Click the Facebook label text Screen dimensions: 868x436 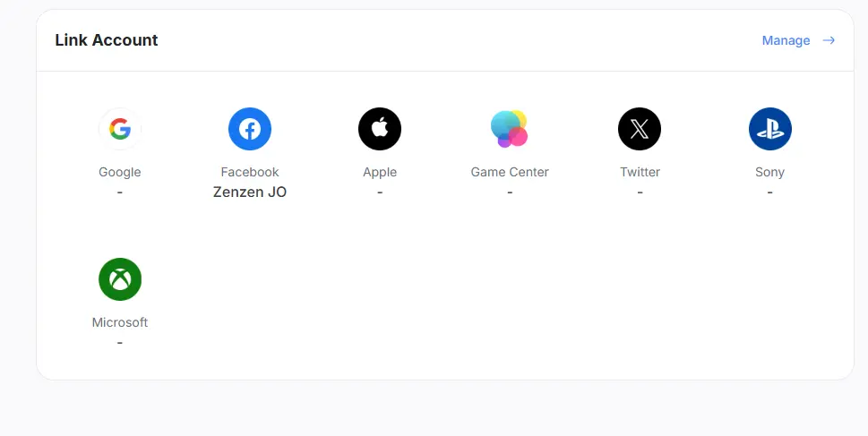tap(250, 172)
